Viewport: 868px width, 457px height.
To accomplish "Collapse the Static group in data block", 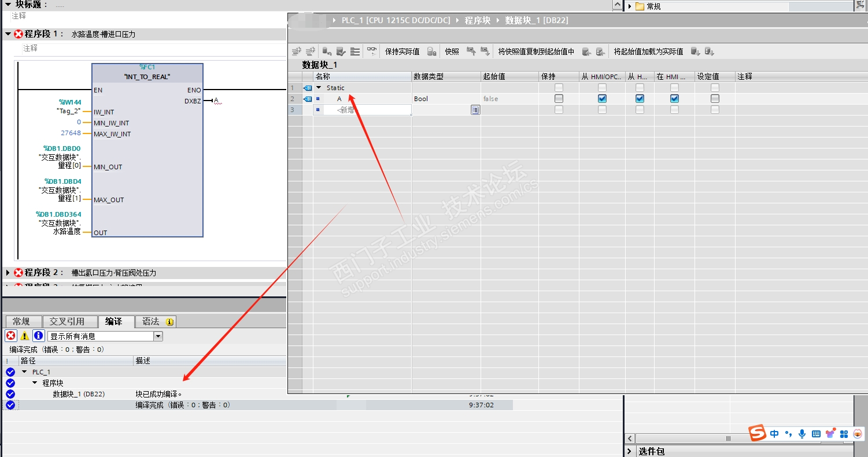I will pos(319,88).
